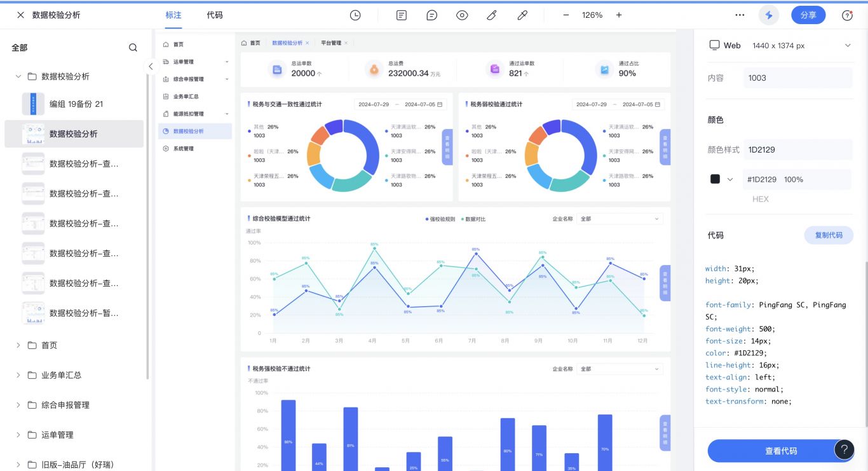Image resolution: width=868 pixels, height=471 pixels.
Task: Open the document notes icon
Action: click(402, 15)
